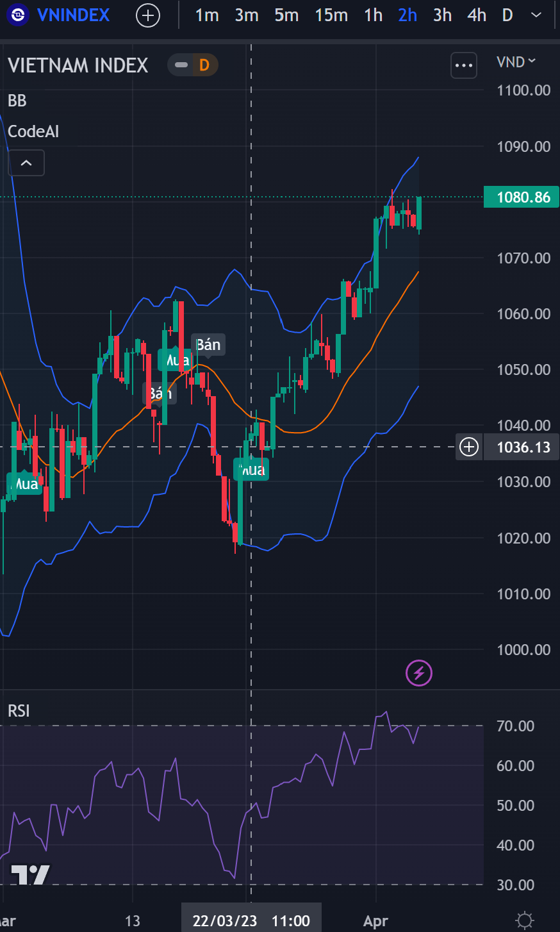560x932 pixels.
Task: Switch to daily D timeframe
Action: pyautogui.click(x=507, y=15)
